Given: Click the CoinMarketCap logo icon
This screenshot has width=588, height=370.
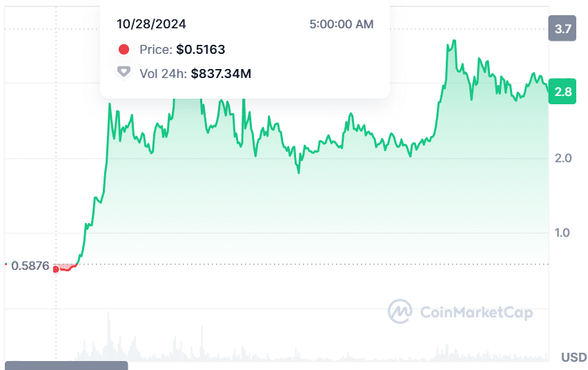Looking at the screenshot, I should 400,311.
